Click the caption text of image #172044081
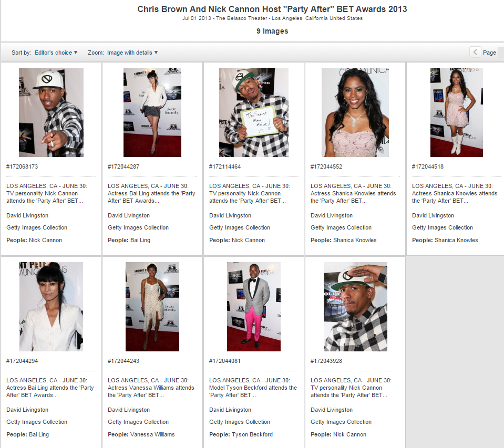504x448 pixels. point(253,388)
